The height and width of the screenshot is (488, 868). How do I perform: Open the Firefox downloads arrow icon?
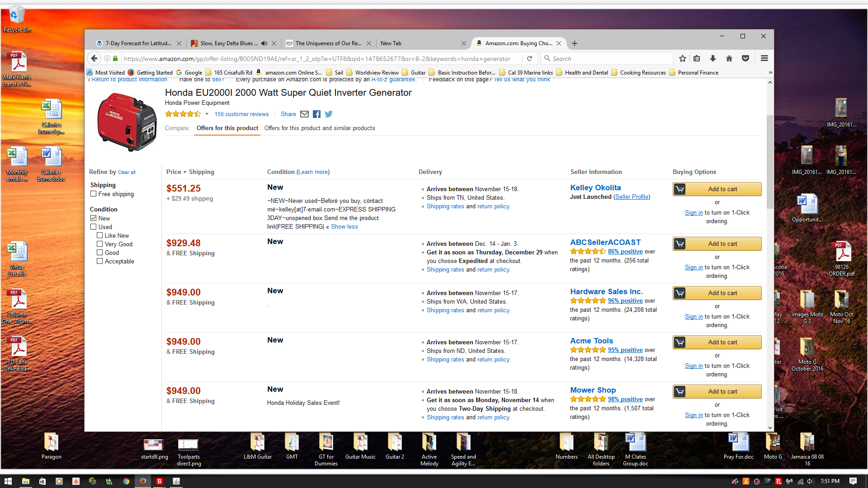pos(713,58)
